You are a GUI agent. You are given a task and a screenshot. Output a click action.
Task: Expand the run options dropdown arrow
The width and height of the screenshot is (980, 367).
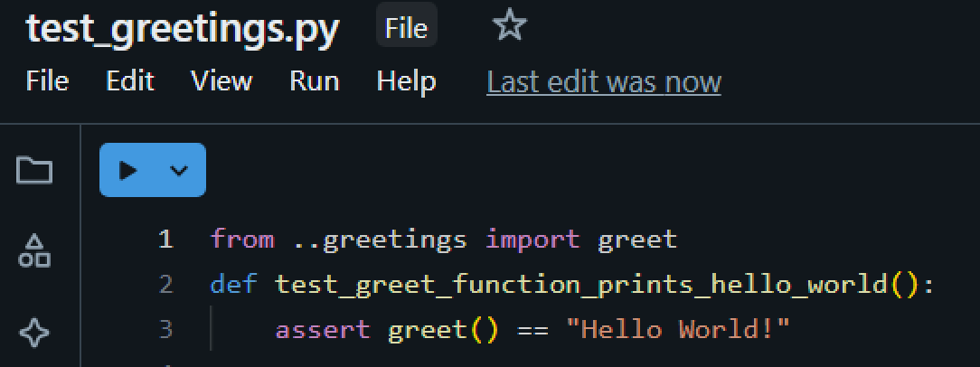pyautogui.click(x=179, y=170)
